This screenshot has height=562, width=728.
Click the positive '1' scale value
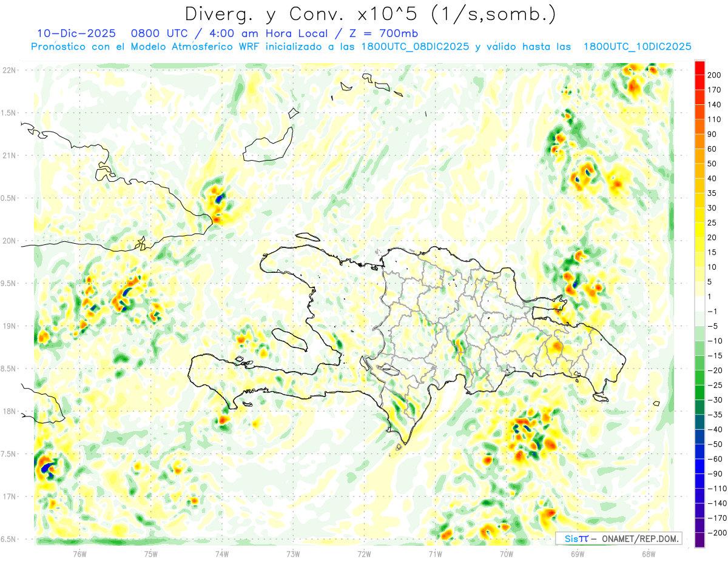[710, 296]
